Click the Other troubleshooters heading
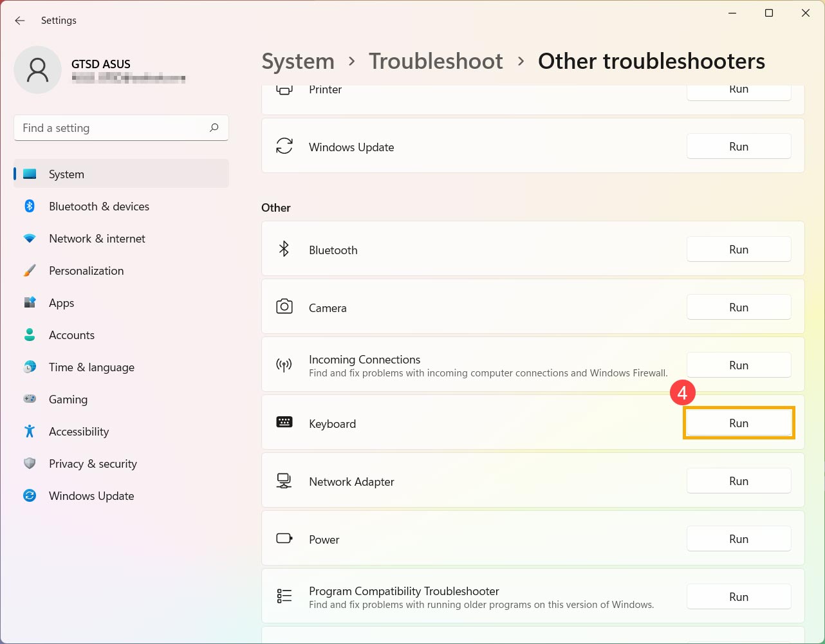Image resolution: width=825 pixels, height=644 pixels. click(651, 61)
